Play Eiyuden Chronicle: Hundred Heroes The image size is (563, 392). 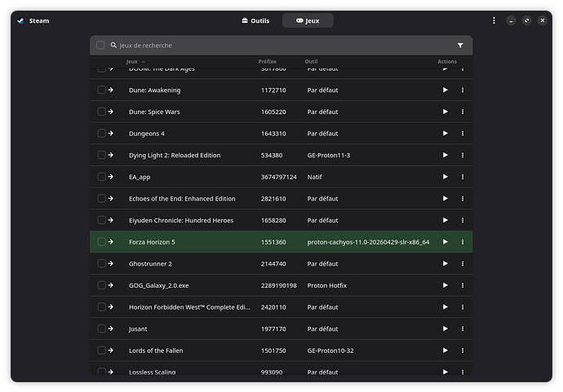pos(445,220)
